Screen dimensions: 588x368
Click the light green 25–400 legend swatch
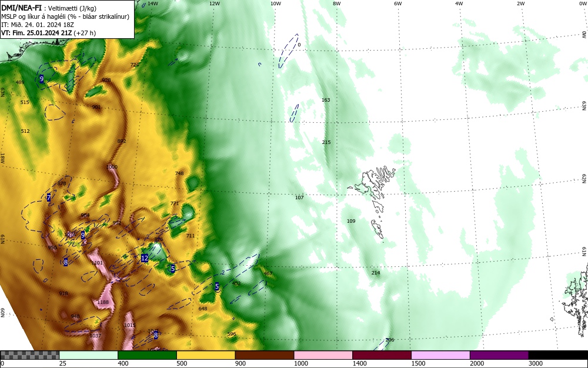click(x=89, y=355)
